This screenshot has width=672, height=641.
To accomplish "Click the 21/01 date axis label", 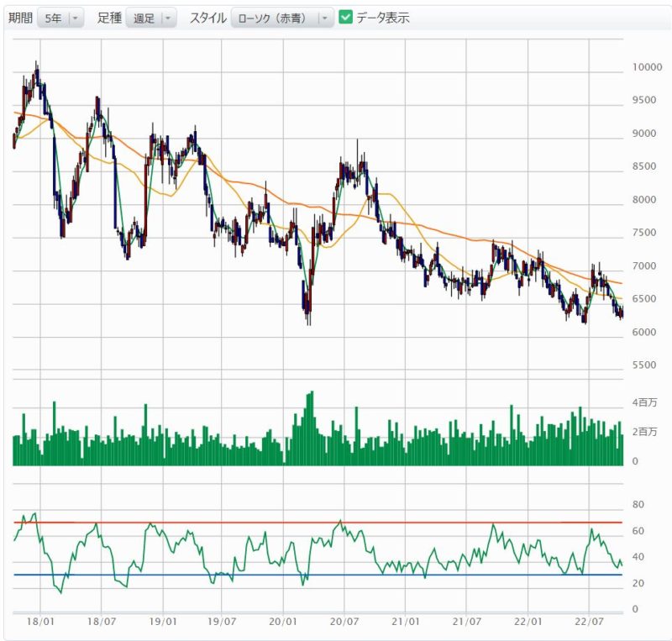I will click(x=406, y=622).
